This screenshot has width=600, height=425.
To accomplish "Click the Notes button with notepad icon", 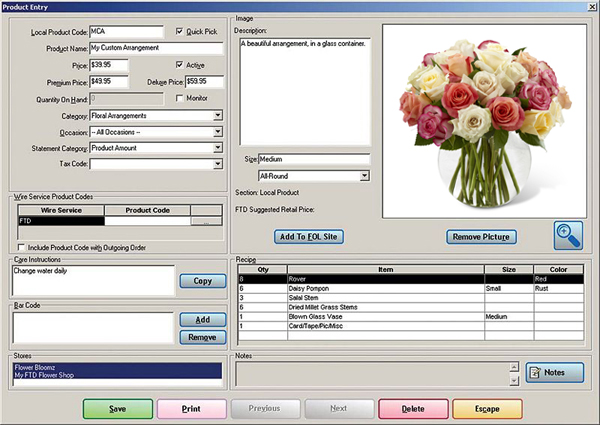I will click(554, 373).
